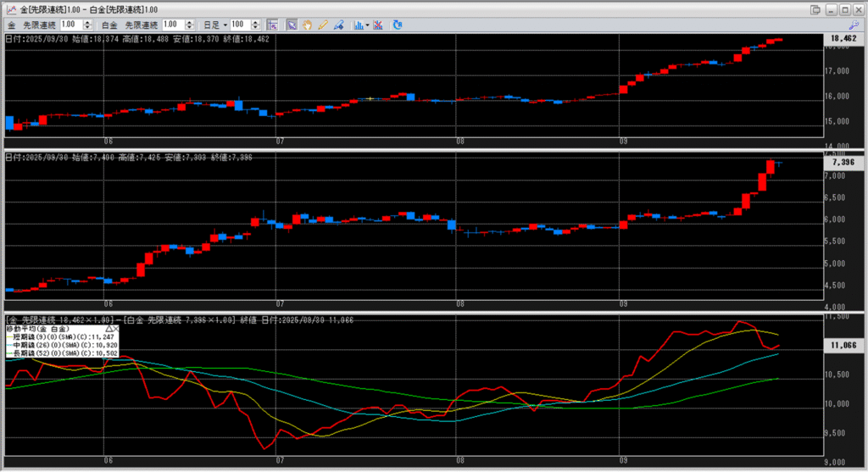Viewport: 868px width, 472px height.
Task: Click the window cascade icon in title bar
Action: 815,8
